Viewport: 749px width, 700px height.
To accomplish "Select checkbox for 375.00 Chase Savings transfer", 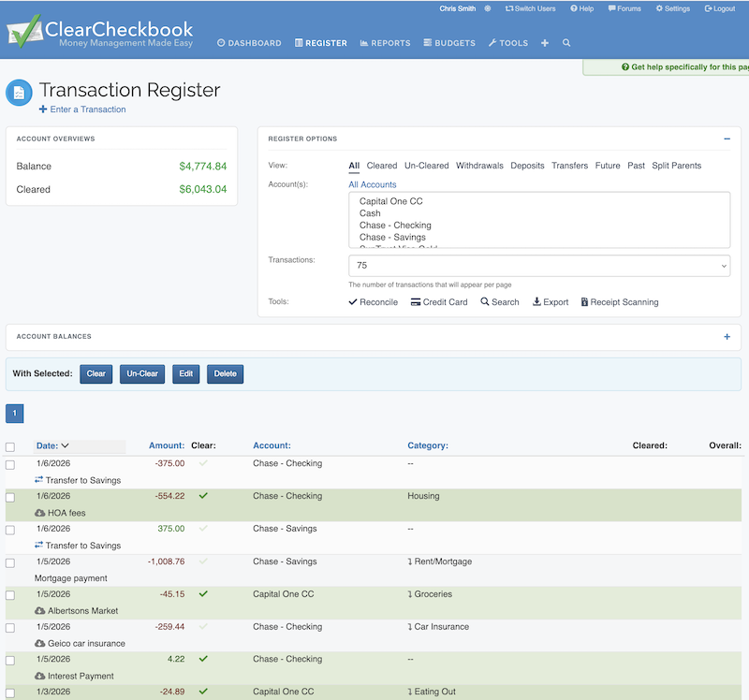I will click(x=10, y=530).
